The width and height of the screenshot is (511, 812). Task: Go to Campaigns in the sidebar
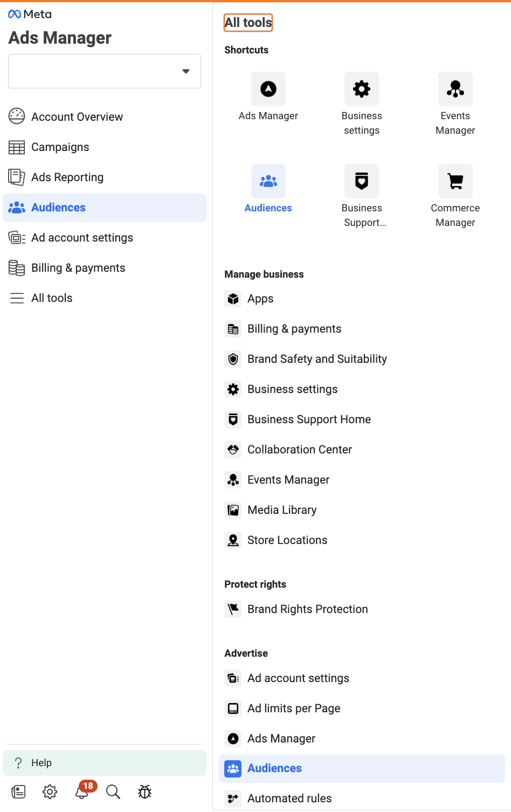(105, 147)
